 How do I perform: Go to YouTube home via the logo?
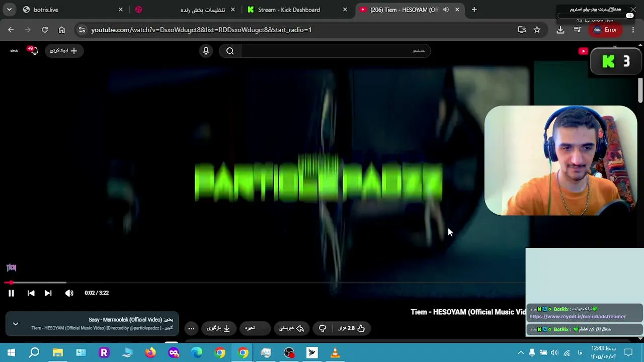pos(584,51)
